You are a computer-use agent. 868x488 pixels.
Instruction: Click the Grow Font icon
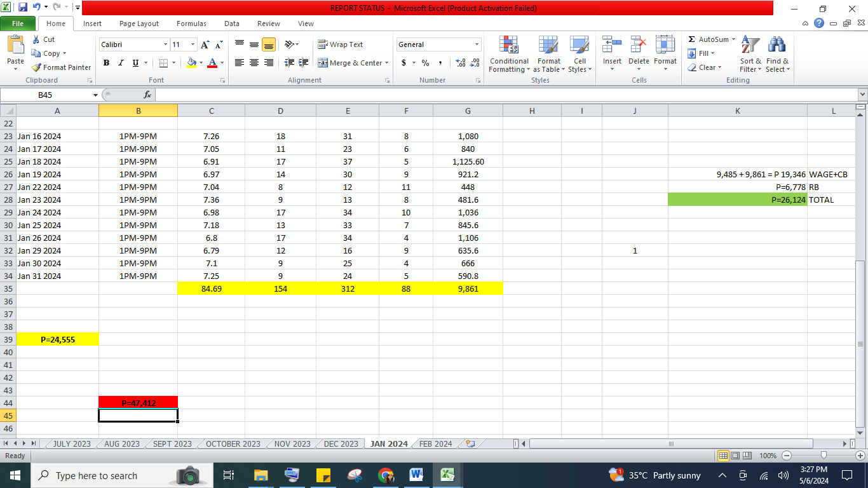pos(205,44)
